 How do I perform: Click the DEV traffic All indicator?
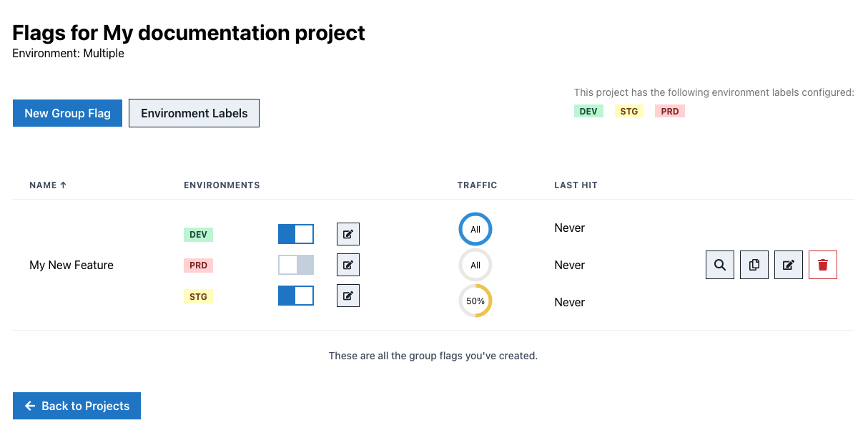[475, 230]
